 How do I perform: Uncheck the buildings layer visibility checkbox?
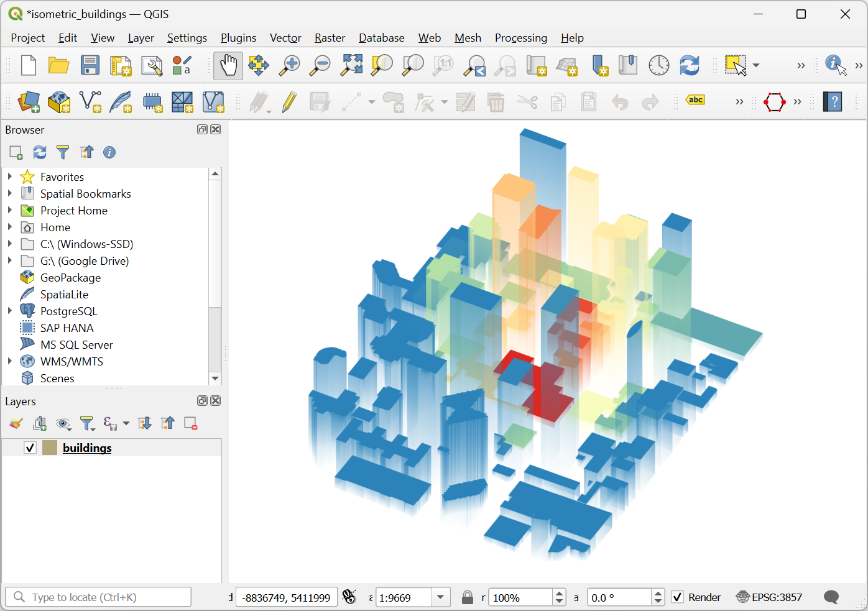pos(30,448)
